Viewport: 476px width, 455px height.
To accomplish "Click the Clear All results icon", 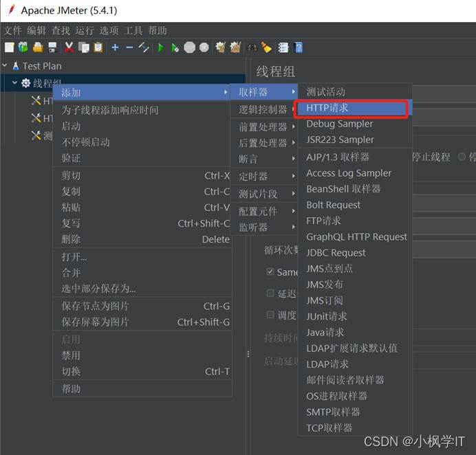I will (x=235, y=47).
